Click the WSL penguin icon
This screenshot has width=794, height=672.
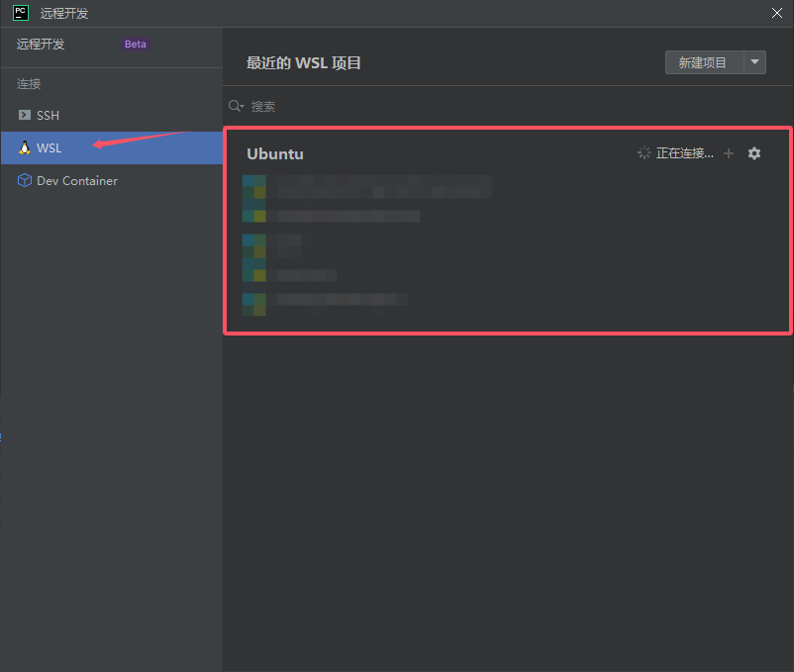25,147
